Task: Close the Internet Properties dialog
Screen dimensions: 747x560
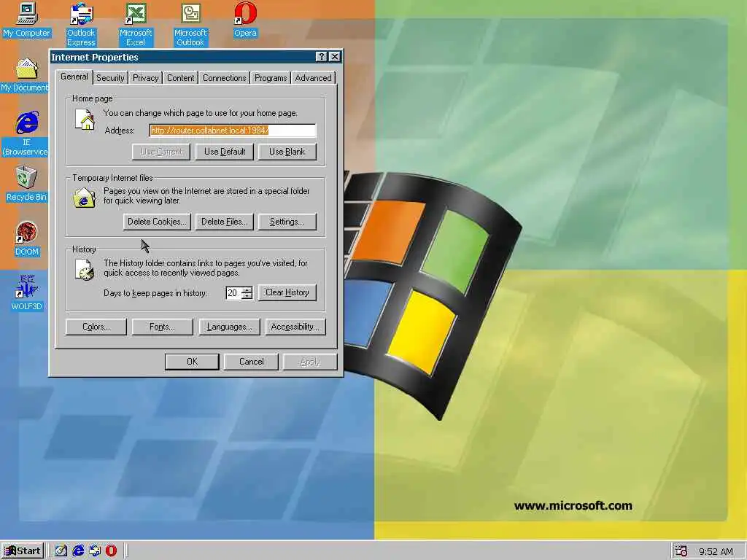Action: 335,57
